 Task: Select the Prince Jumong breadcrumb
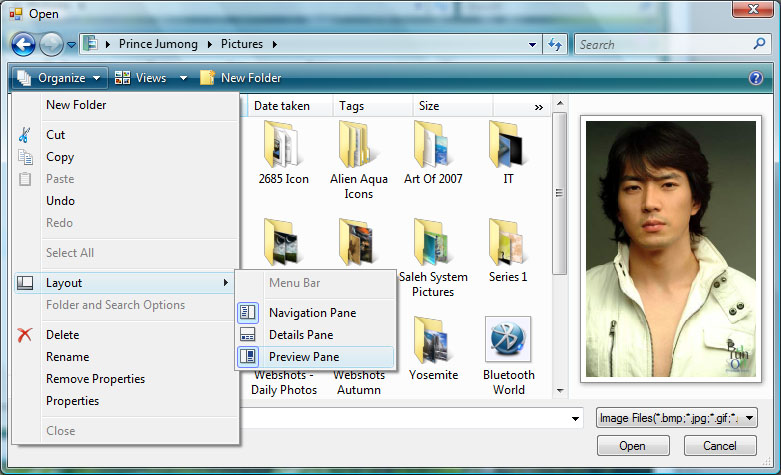[158, 44]
